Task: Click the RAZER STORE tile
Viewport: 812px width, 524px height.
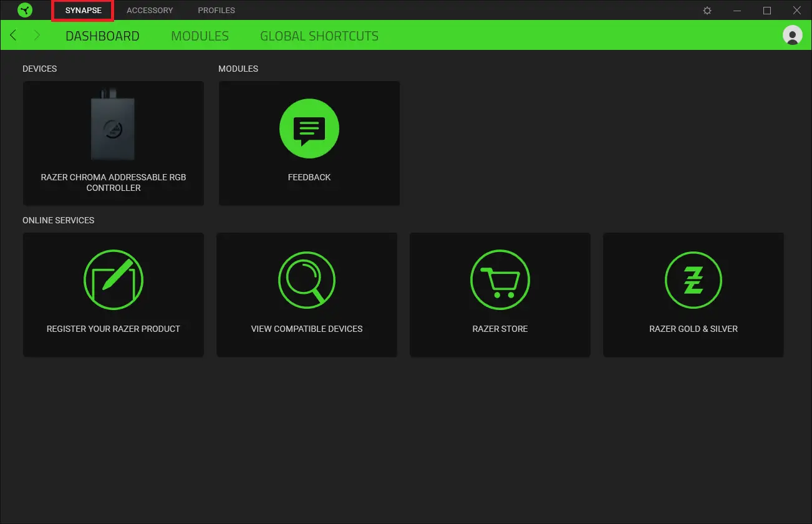Action: coord(500,294)
